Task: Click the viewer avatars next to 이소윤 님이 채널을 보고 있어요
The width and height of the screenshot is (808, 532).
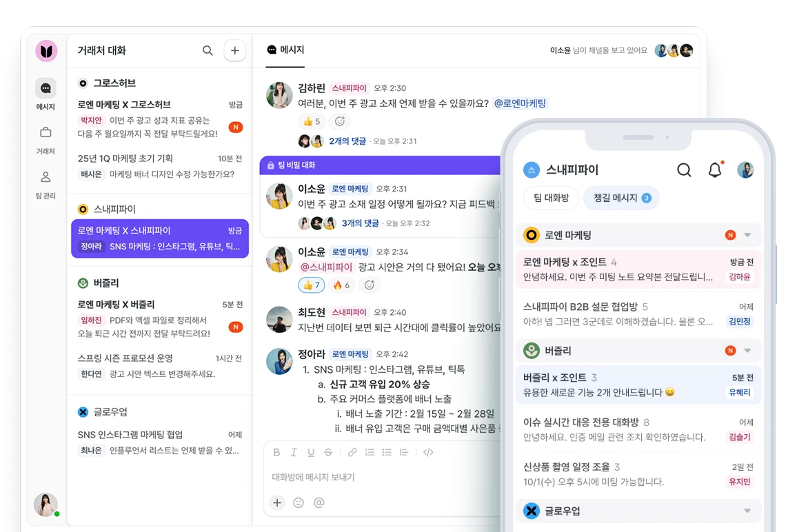Action: point(674,50)
